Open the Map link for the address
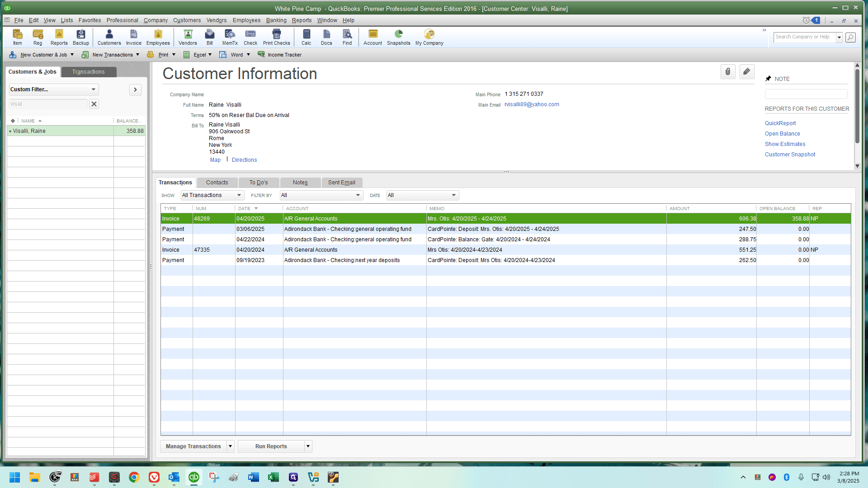This screenshot has height=488, width=868. point(215,160)
